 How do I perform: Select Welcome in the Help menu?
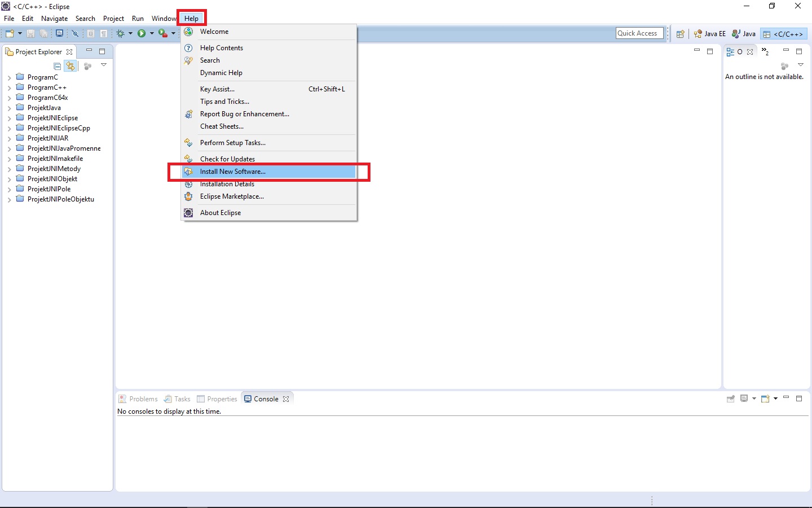point(269,32)
